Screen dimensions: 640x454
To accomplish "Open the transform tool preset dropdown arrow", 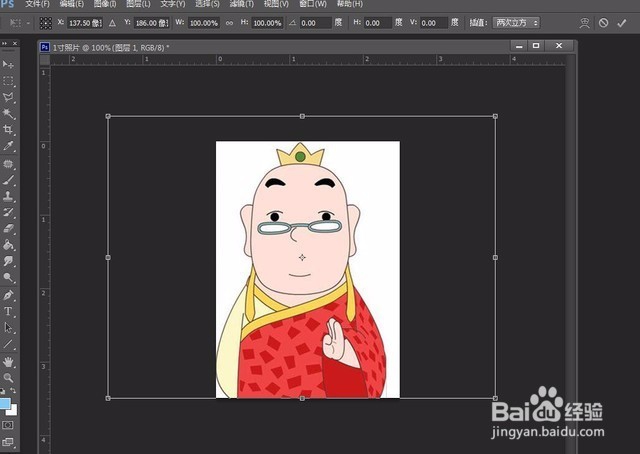I will pos(28,23).
